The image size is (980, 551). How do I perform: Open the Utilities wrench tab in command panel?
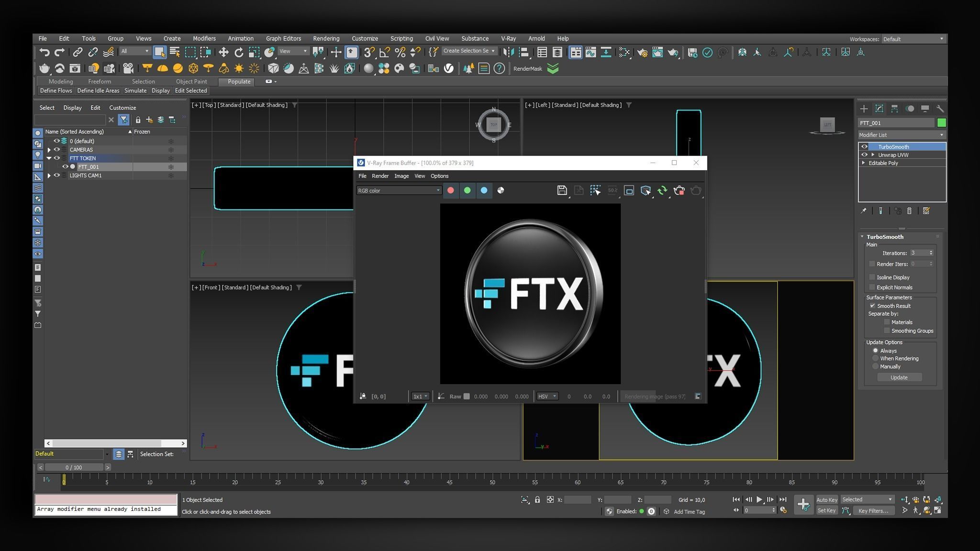(940, 109)
